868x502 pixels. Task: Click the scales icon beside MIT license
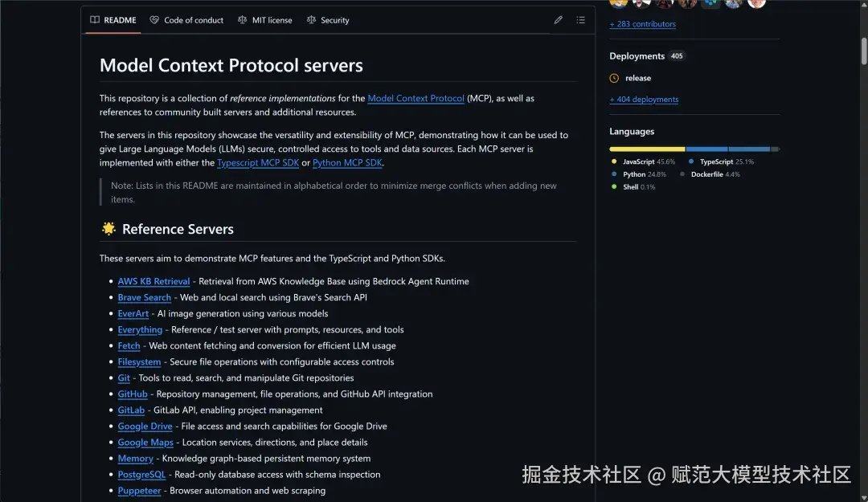pos(243,20)
